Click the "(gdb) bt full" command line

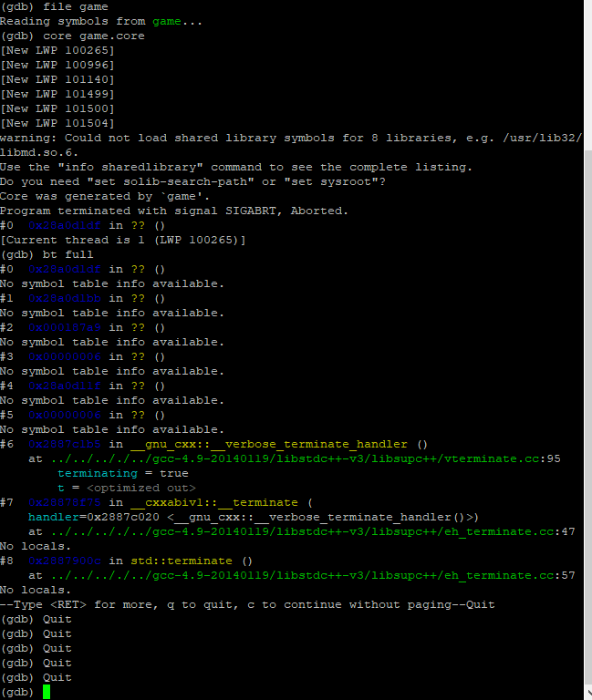(47, 255)
